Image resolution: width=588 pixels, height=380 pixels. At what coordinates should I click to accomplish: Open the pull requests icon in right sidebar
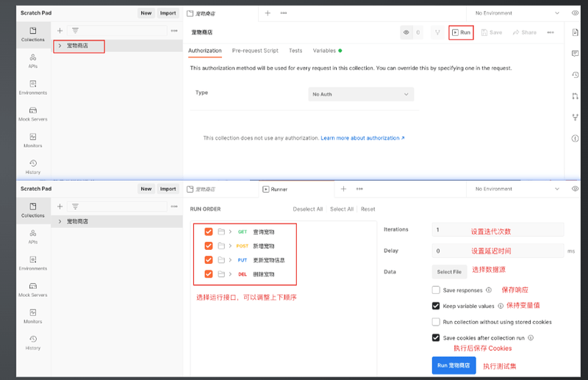click(575, 96)
